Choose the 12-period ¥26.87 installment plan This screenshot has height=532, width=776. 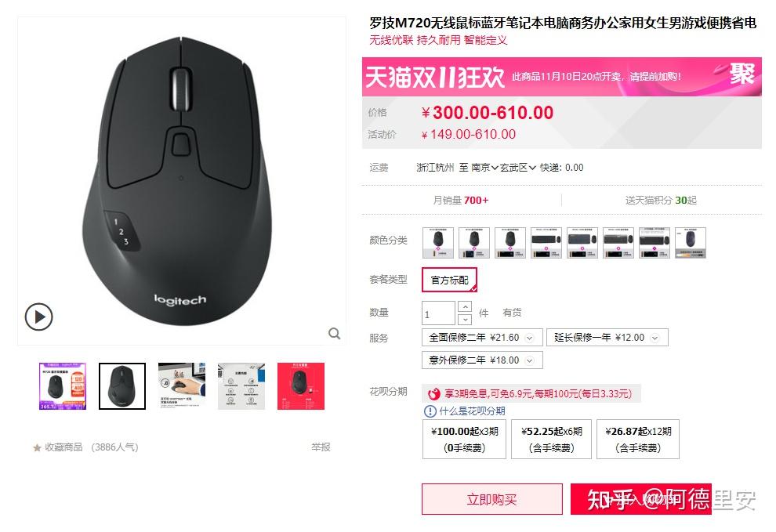click(638, 440)
